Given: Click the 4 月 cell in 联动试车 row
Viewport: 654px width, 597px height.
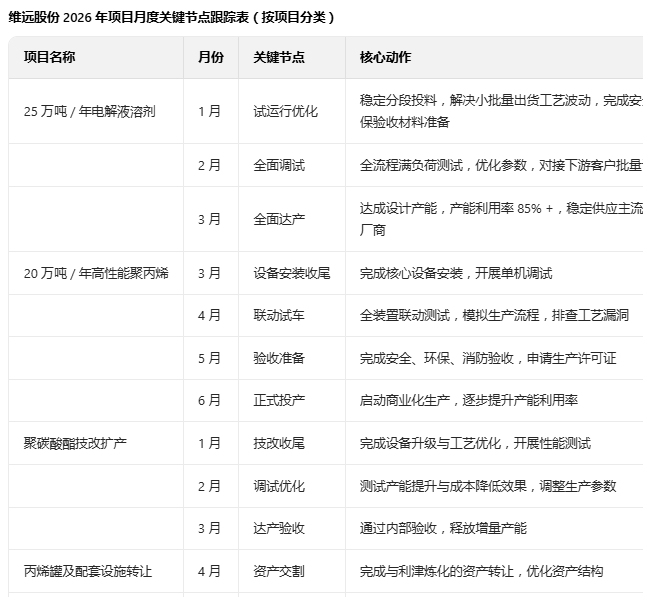Looking at the screenshot, I should point(209,315).
